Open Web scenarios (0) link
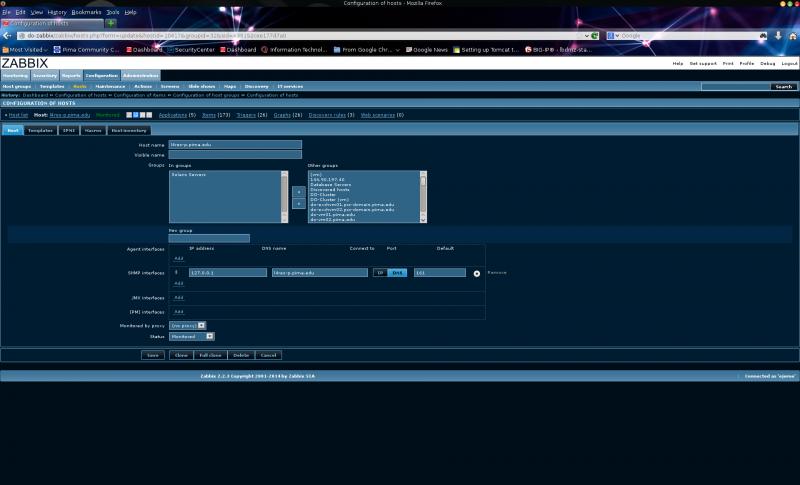 (378, 115)
